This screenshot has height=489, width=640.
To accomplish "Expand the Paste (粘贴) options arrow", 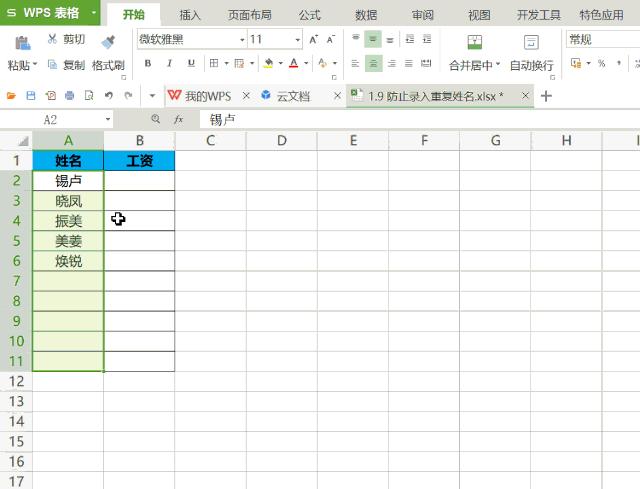I will pyautogui.click(x=35, y=64).
